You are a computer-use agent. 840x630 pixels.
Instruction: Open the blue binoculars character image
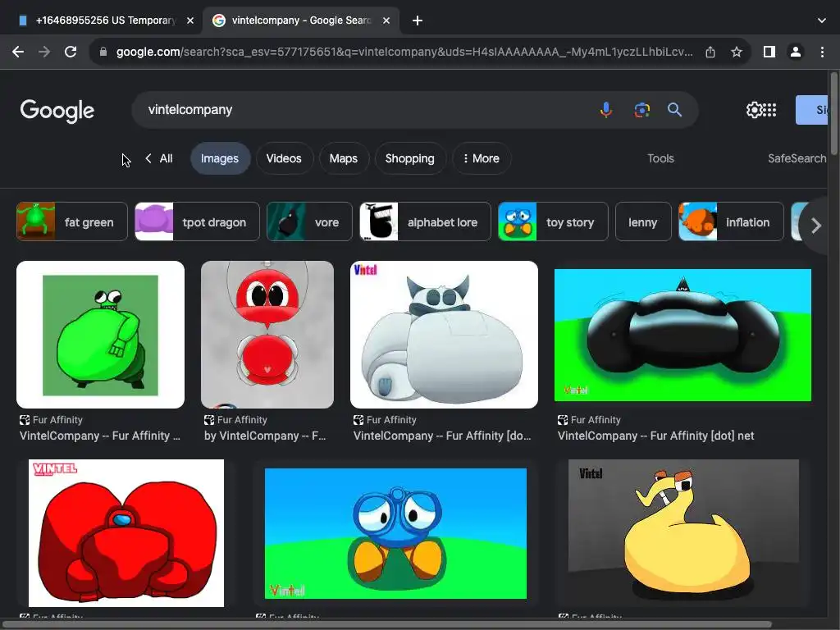(396, 533)
